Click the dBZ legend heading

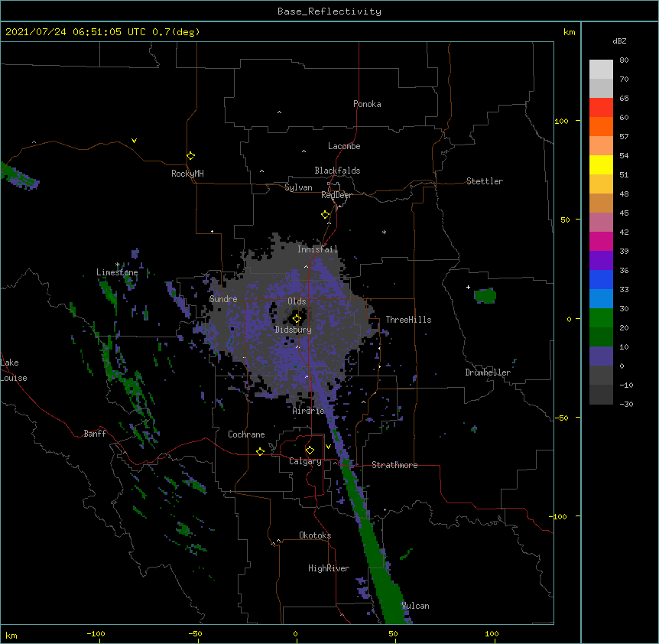click(x=619, y=41)
